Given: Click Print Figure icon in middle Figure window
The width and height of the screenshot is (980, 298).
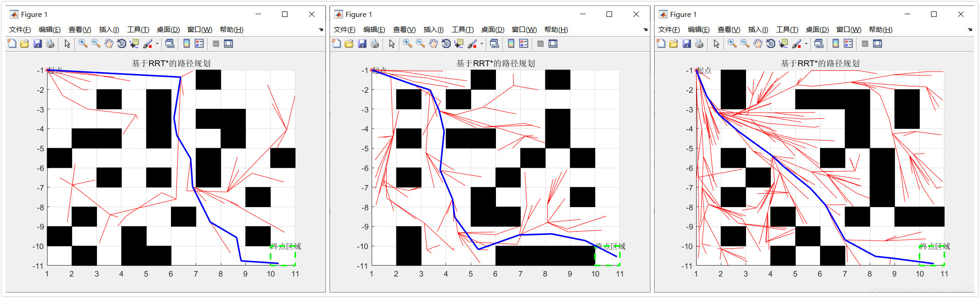Looking at the screenshot, I should (x=375, y=43).
